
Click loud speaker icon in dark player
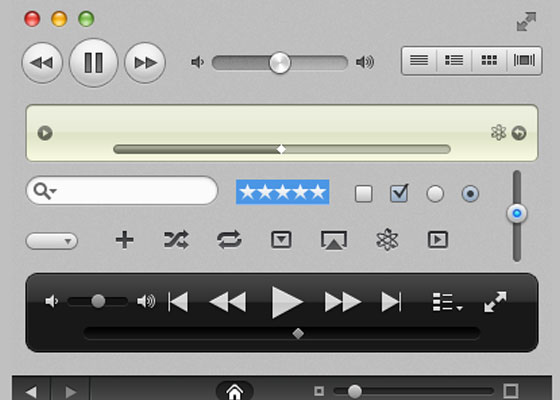(146, 301)
